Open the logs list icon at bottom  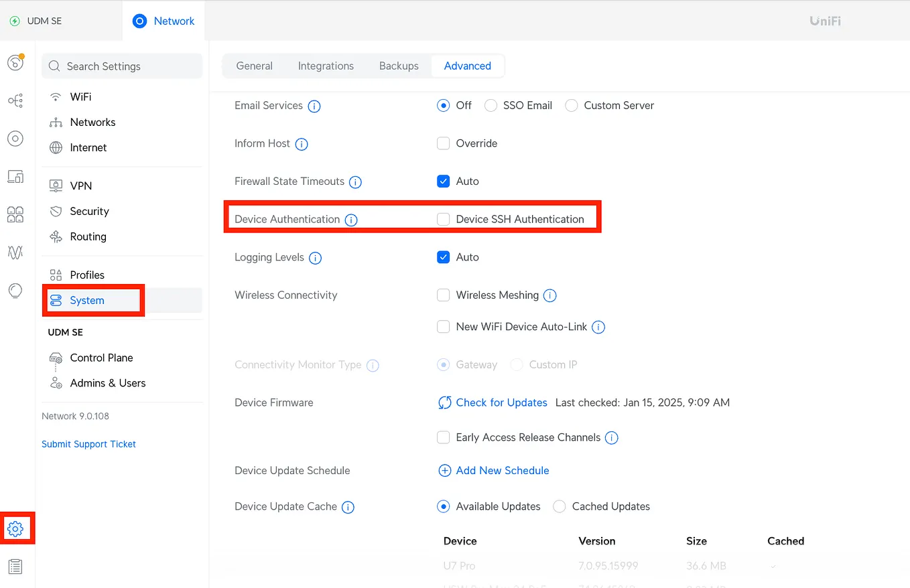tap(15, 567)
